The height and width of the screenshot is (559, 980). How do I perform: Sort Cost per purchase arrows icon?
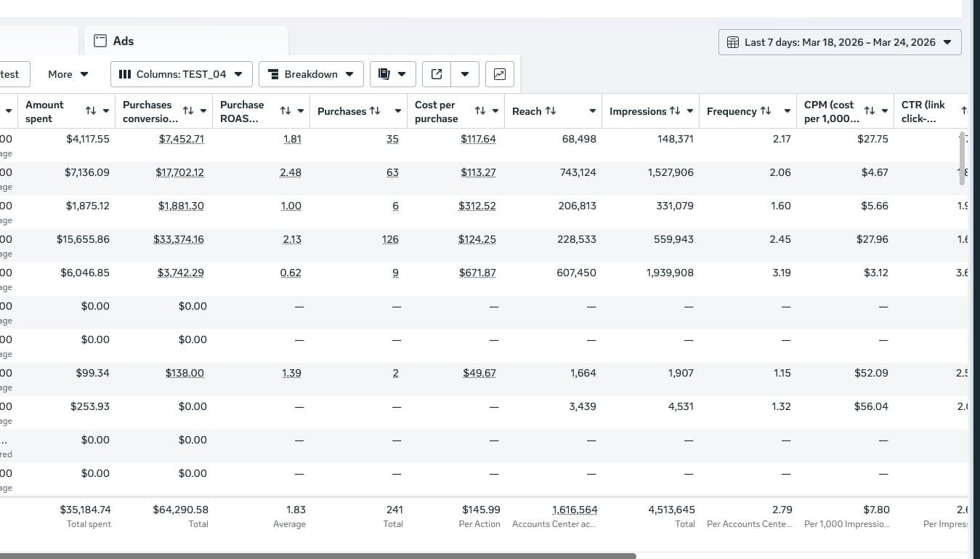[480, 111]
